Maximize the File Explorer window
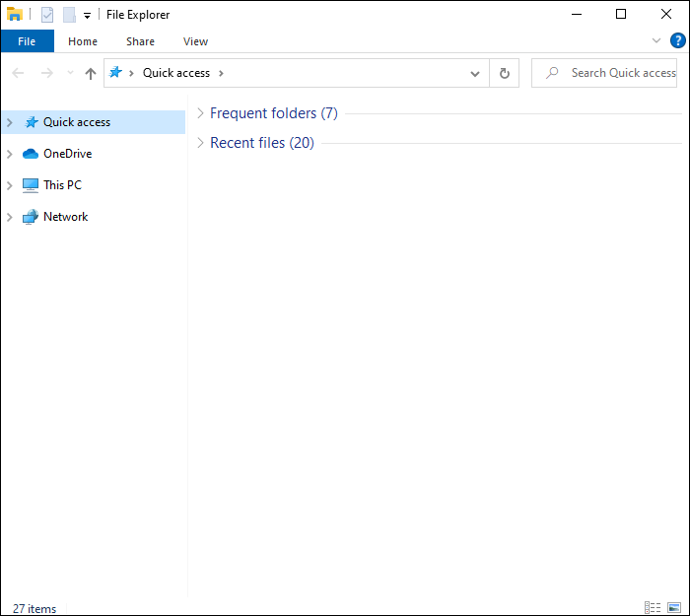Image resolution: width=690 pixels, height=616 pixels. (x=621, y=14)
